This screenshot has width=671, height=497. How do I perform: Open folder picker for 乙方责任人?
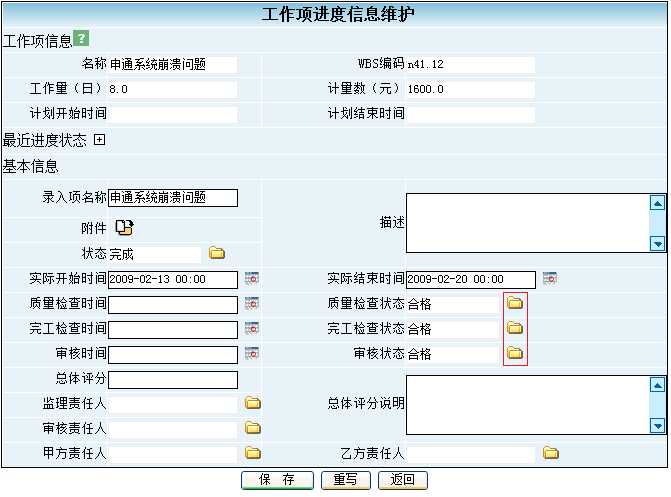(551, 452)
